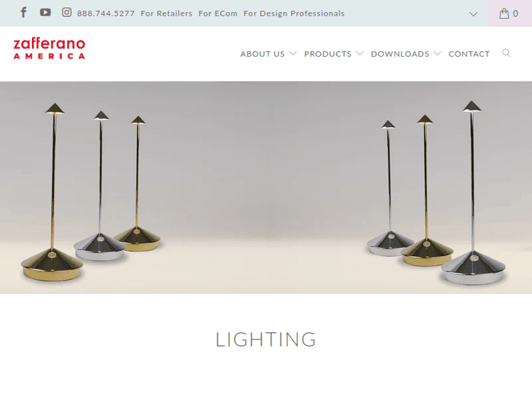Screen dimensions: 532x399
Task: Go to the Contact page
Action: 469,54
